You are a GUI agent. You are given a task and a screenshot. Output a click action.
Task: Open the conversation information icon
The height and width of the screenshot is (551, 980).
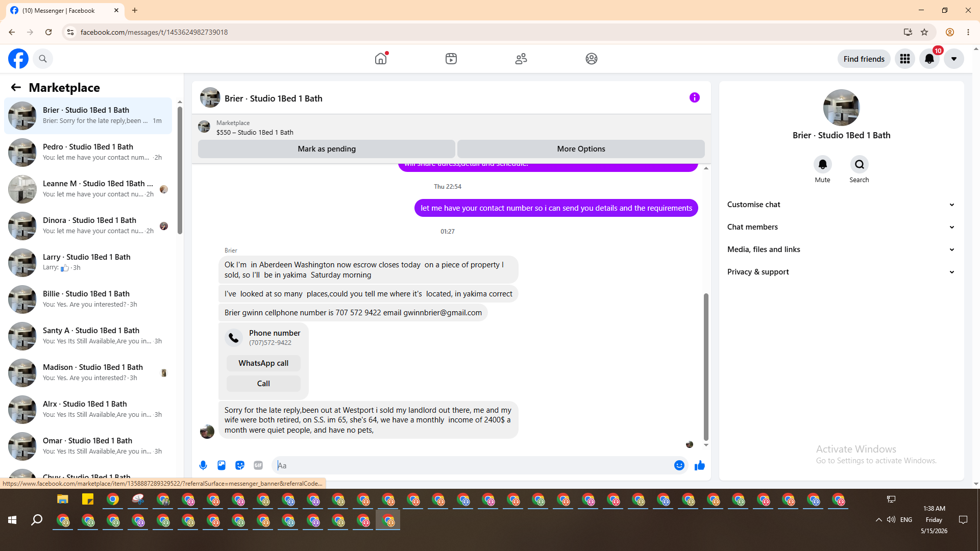pos(695,97)
